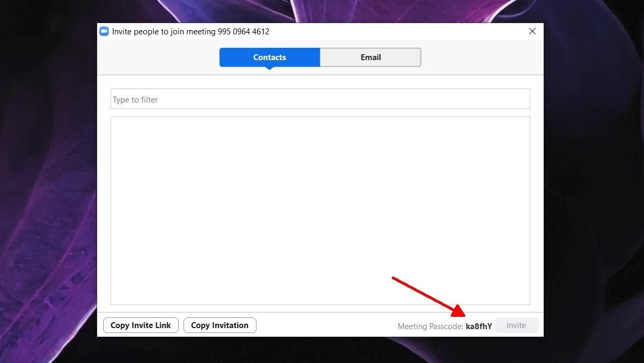This screenshot has height=363, width=644.
Task: Click inside the empty contacts list area
Action: point(320,209)
